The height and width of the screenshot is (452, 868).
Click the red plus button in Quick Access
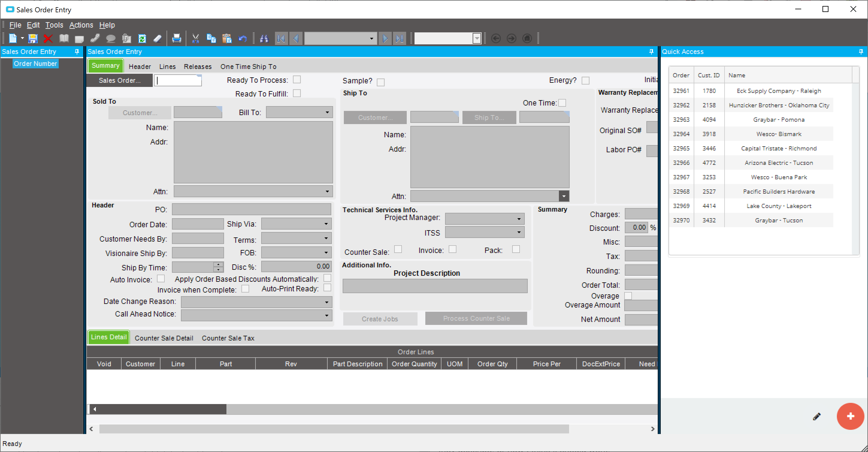tap(851, 416)
